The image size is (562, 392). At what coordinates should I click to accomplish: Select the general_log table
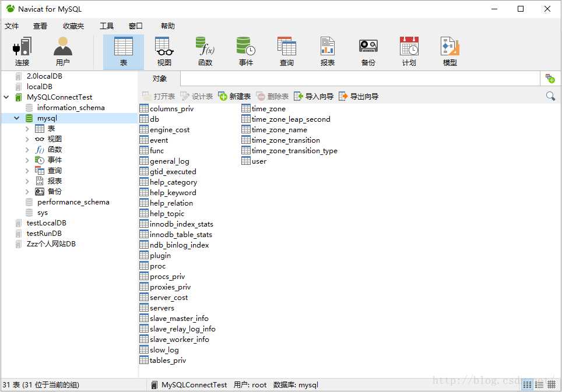(x=169, y=161)
